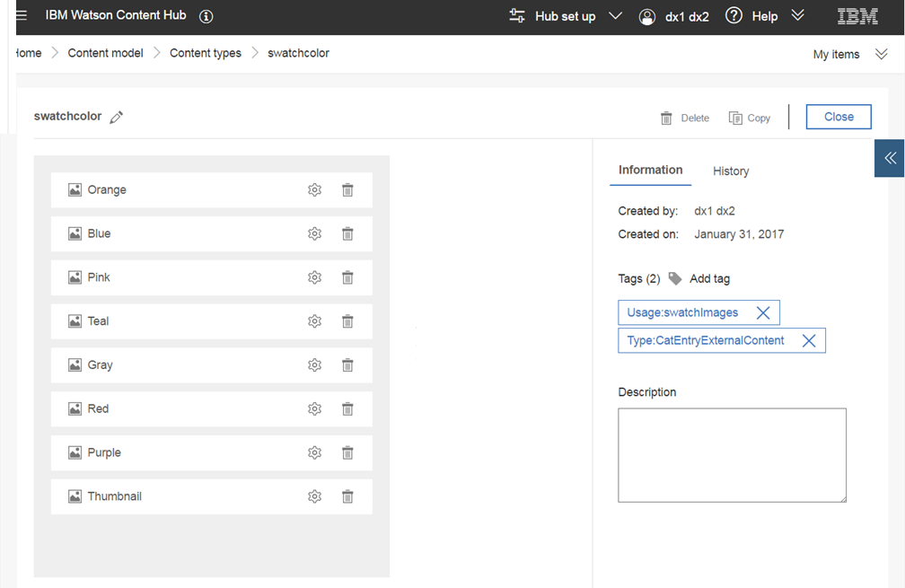Select the Purple element label
This screenshot has height=588, width=905.
[104, 453]
